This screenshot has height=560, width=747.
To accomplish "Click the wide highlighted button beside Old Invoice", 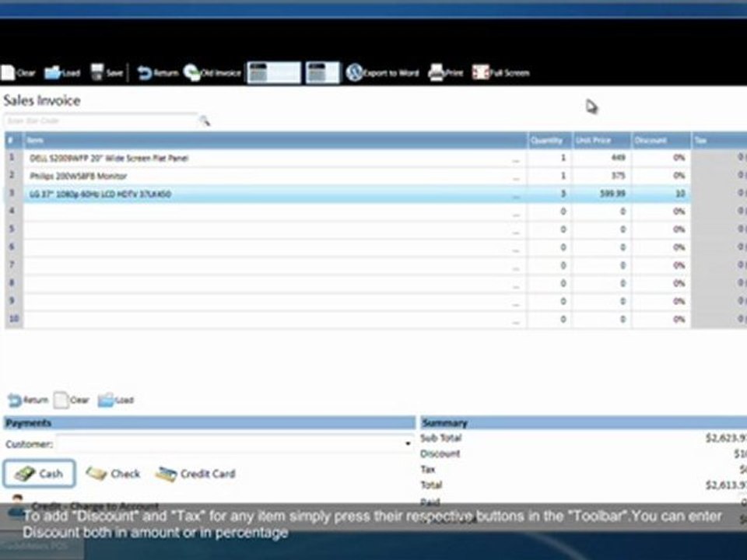I will (x=274, y=73).
